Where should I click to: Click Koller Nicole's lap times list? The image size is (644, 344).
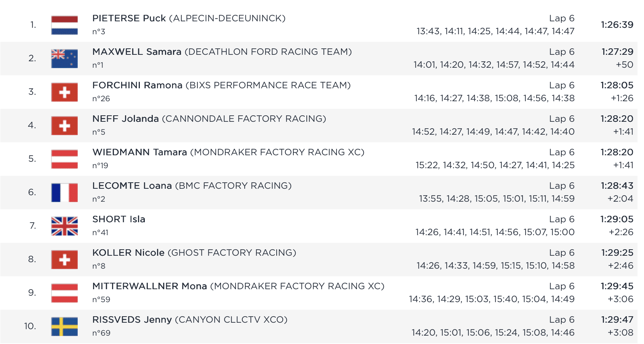(495, 266)
